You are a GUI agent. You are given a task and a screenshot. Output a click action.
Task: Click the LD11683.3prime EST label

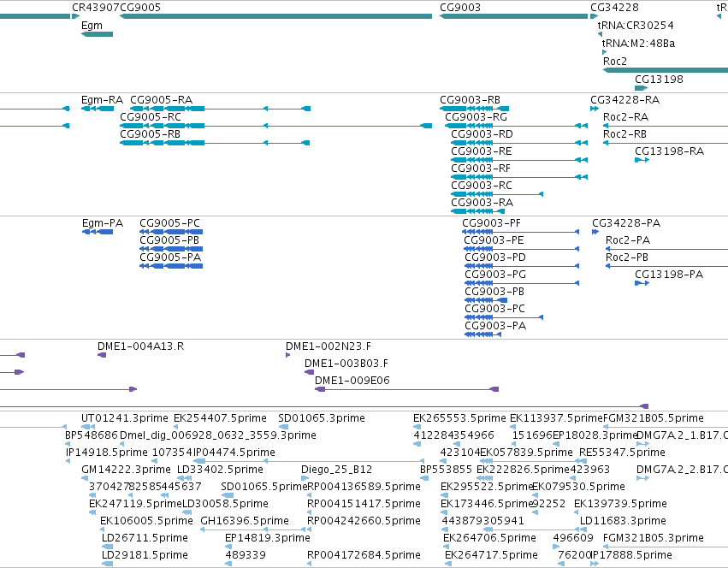(x=623, y=521)
